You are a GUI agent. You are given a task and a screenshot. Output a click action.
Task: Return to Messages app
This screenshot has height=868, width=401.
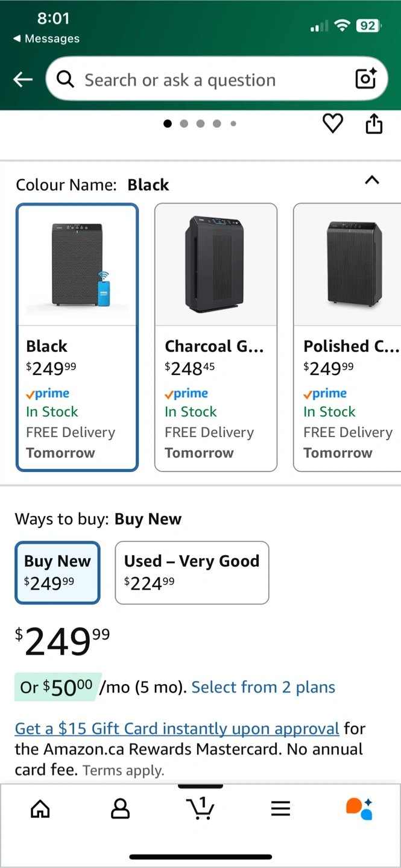[46, 39]
